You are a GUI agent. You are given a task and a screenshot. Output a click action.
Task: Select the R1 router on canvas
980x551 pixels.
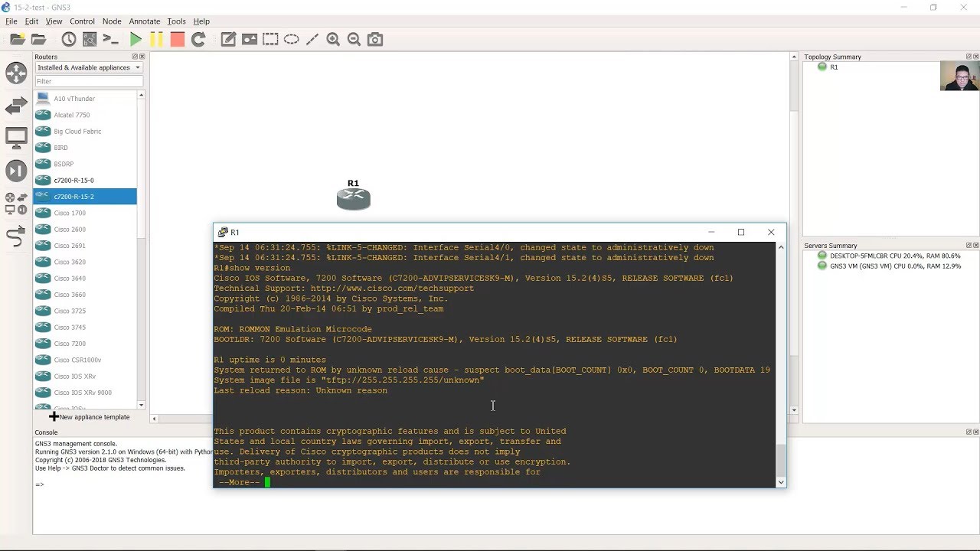click(353, 198)
